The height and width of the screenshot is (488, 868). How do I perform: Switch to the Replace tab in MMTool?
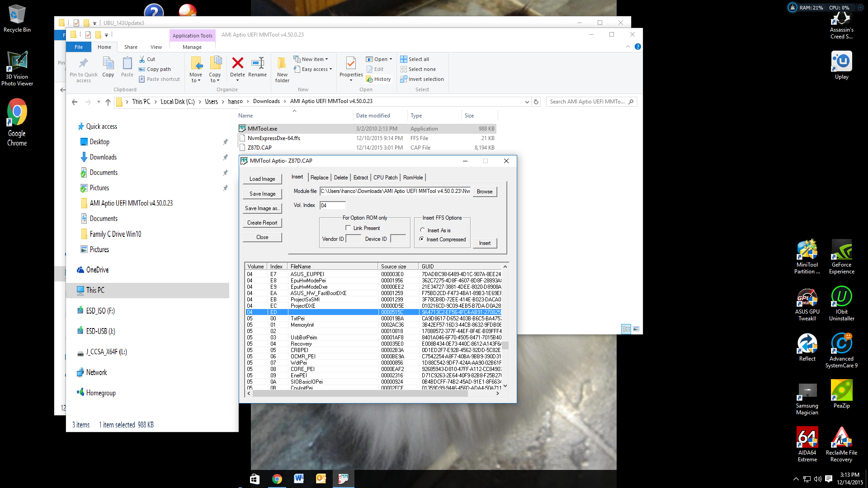coord(319,178)
